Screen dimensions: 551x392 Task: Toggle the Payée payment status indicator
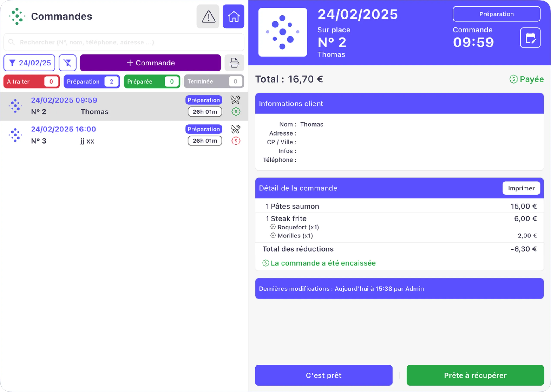click(526, 79)
